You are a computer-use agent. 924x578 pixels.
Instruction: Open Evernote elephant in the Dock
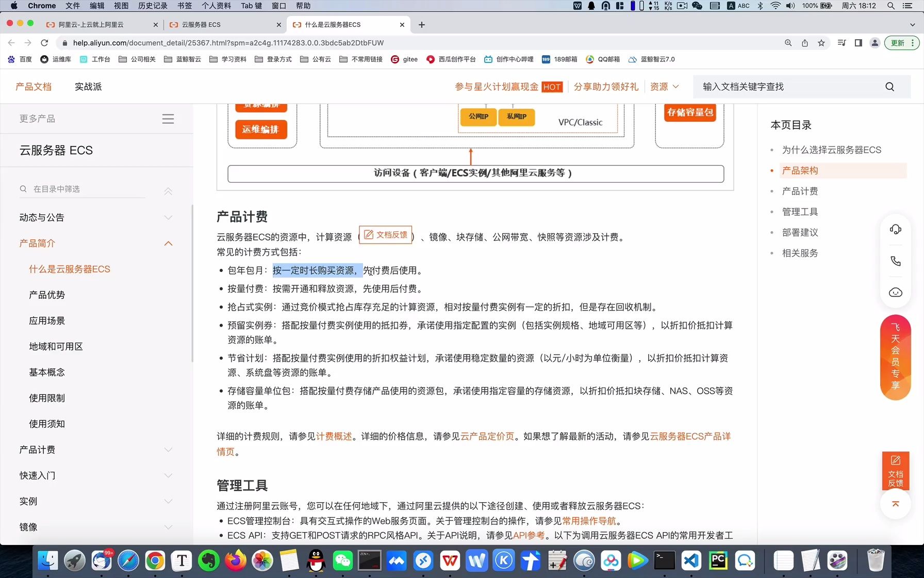pyautogui.click(x=209, y=560)
